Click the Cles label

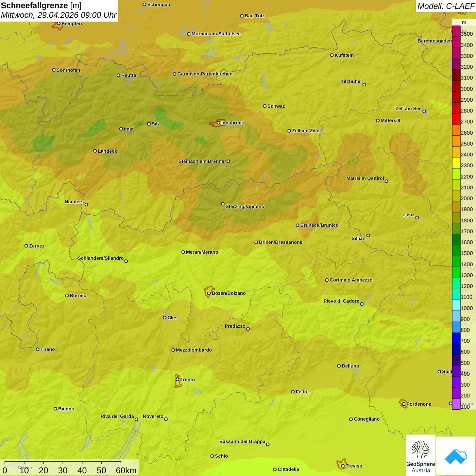[x=172, y=318]
